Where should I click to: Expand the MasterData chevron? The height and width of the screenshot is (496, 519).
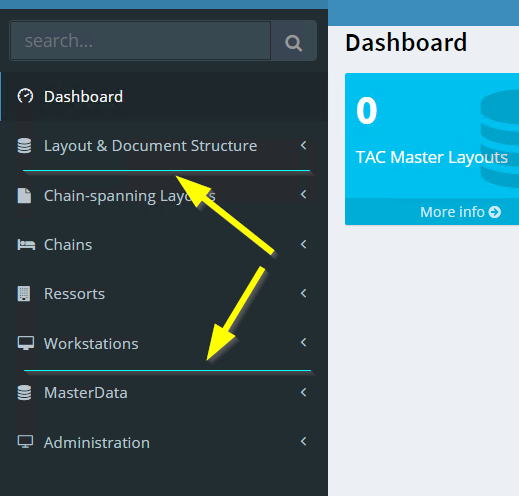(303, 392)
